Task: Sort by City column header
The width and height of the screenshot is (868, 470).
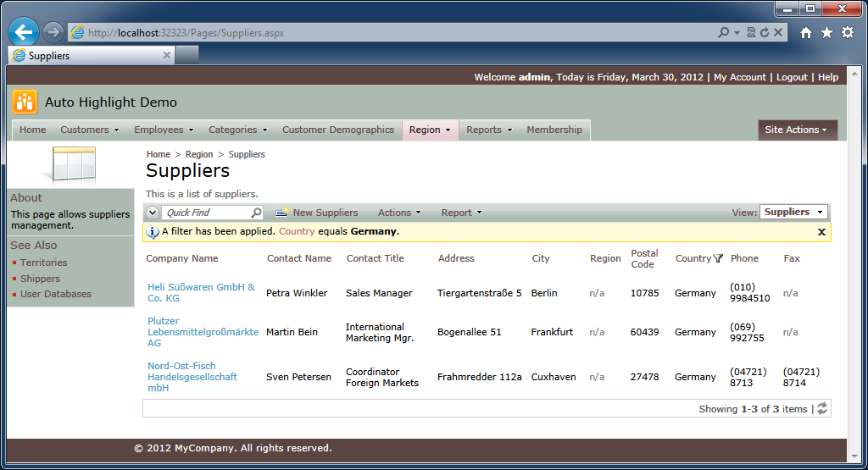Action: (541, 258)
